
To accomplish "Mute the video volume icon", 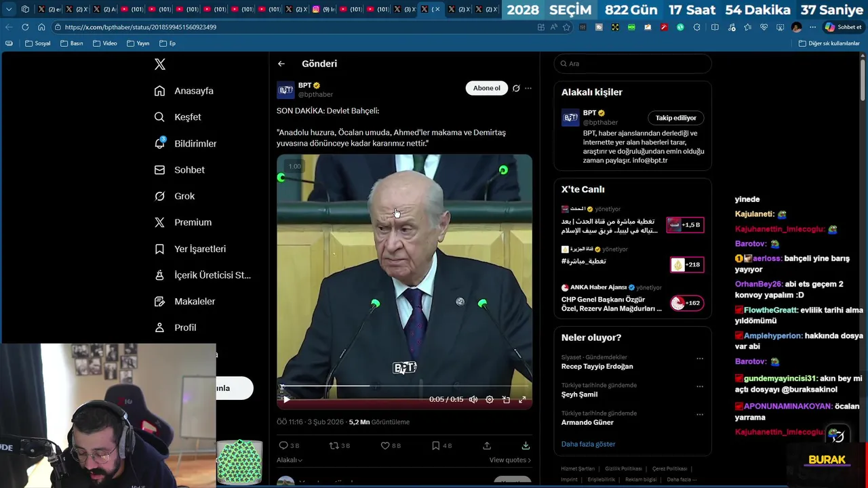I will pyautogui.click(x=473, y=399).
